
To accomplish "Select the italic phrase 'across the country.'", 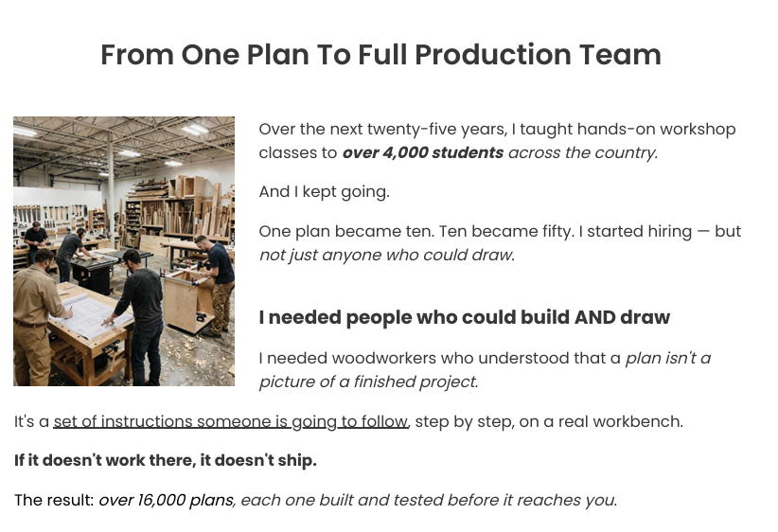I will coord(583,152).
